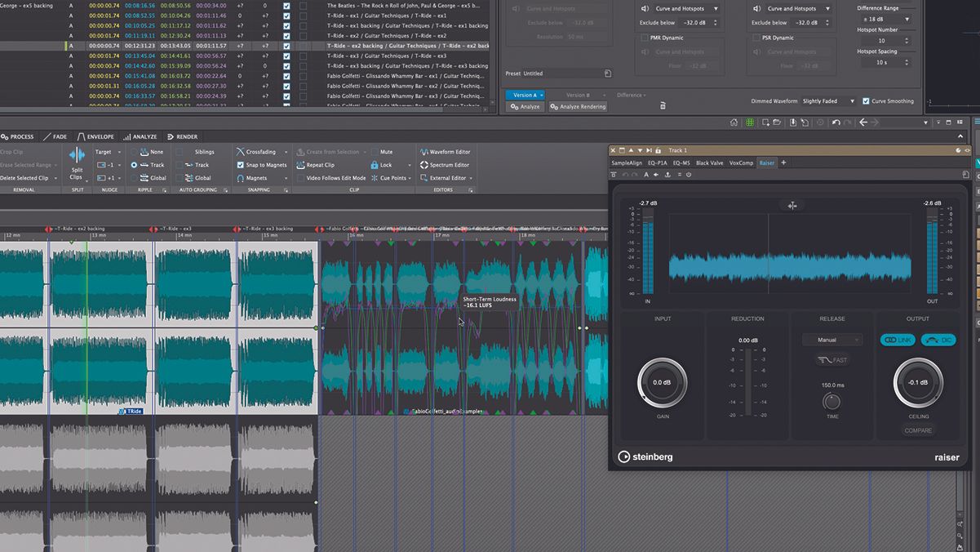Viewport: 980px width, 552px height.
Task: Click the Split Clips tool icon
Action: [77, 155]
